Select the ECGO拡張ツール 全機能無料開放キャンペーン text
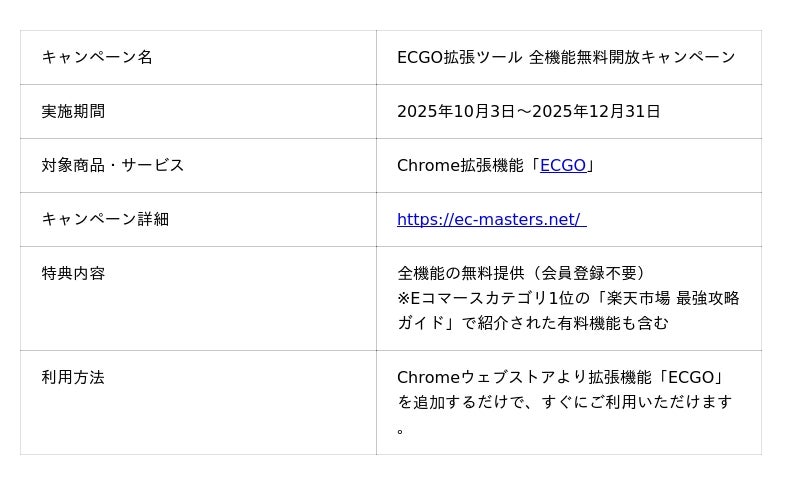Image resolution: width=800 pixels, height=485 pixels. 566,58
